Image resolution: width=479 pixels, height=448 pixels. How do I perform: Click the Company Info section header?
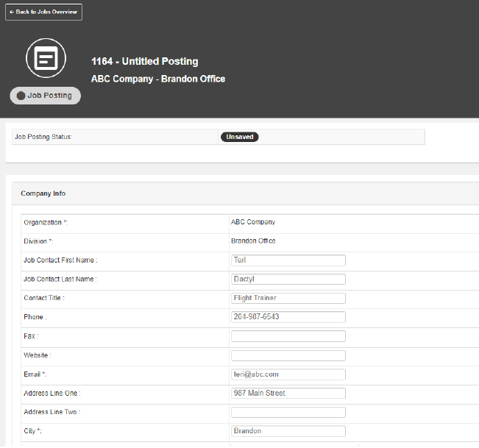pyautogui.click(x=43, y=193)
